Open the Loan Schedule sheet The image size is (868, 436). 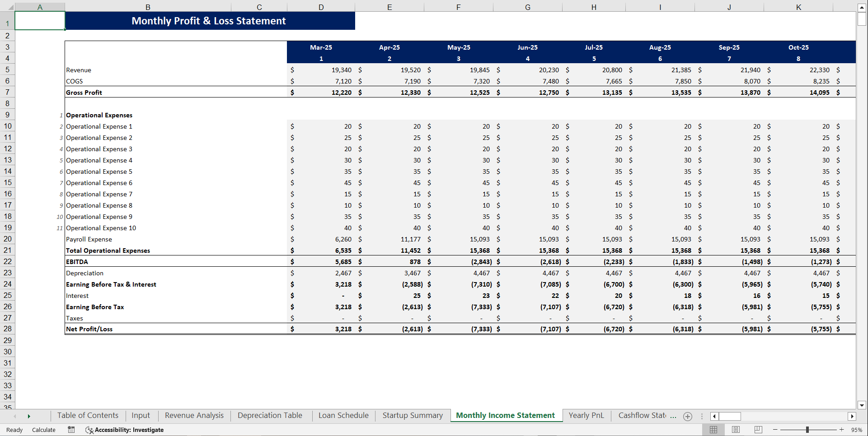point(343,415)
